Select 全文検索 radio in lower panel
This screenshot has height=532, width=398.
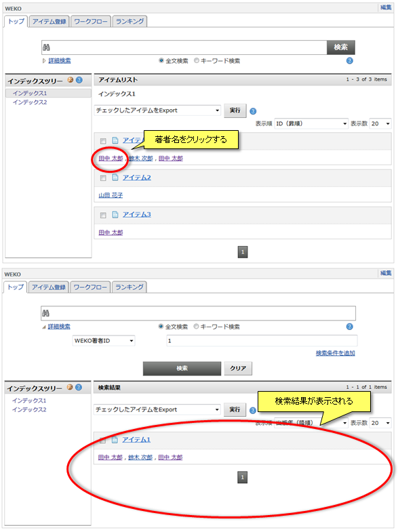(161, 327)
